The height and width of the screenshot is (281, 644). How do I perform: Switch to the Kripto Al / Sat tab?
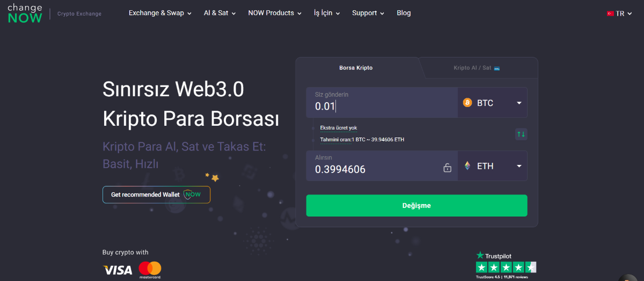477,68
